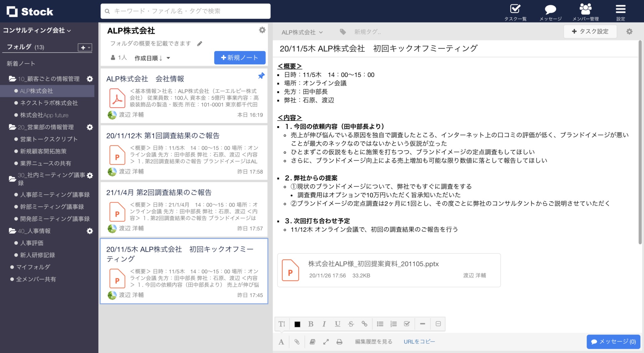Open gear settings for 30_社内ミーティング議事録 folder

[x=90, y=175]
